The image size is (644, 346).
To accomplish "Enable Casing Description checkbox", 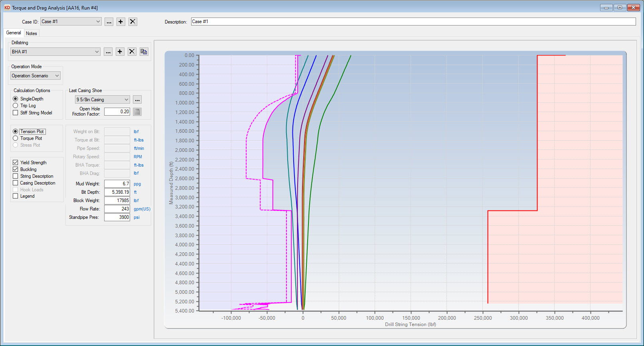I will (x=16, y=183).
